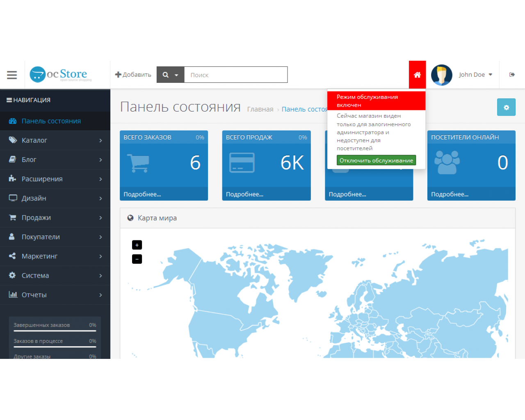Toggle the hamburger menu icon
This screenshot has height=420, width=525.
(x=12, y=75)
